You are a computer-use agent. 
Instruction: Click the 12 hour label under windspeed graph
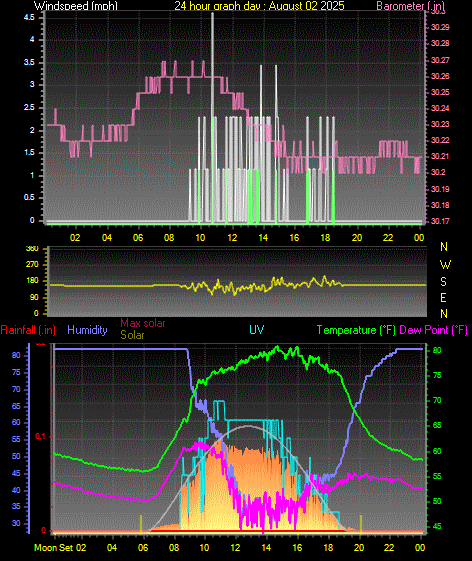pos(232,238)
